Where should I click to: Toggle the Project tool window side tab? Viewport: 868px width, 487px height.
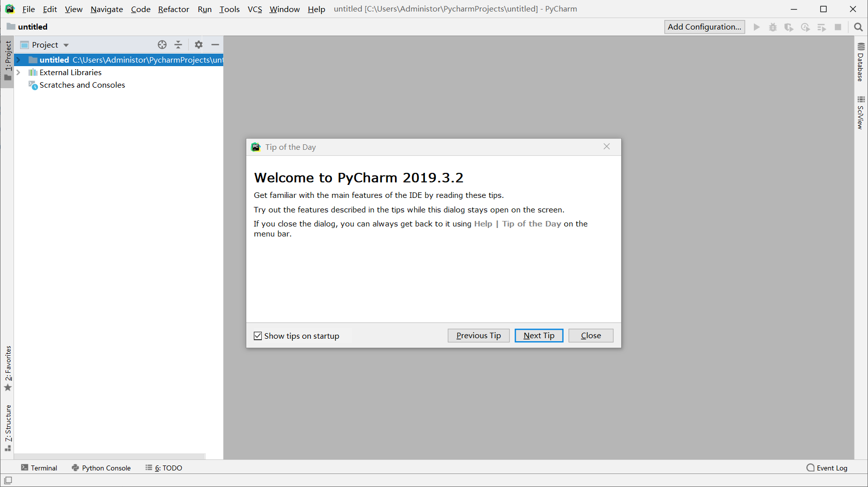(x=8, y=61)
